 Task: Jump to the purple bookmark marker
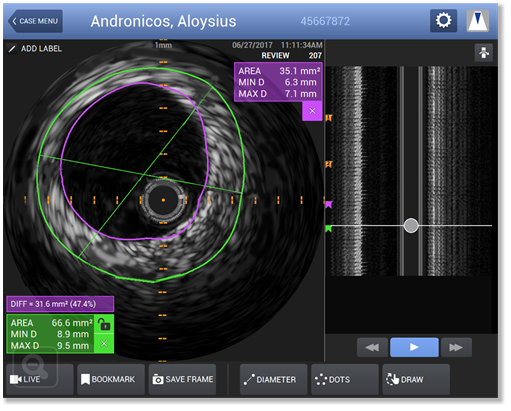[x=329, y=204]
